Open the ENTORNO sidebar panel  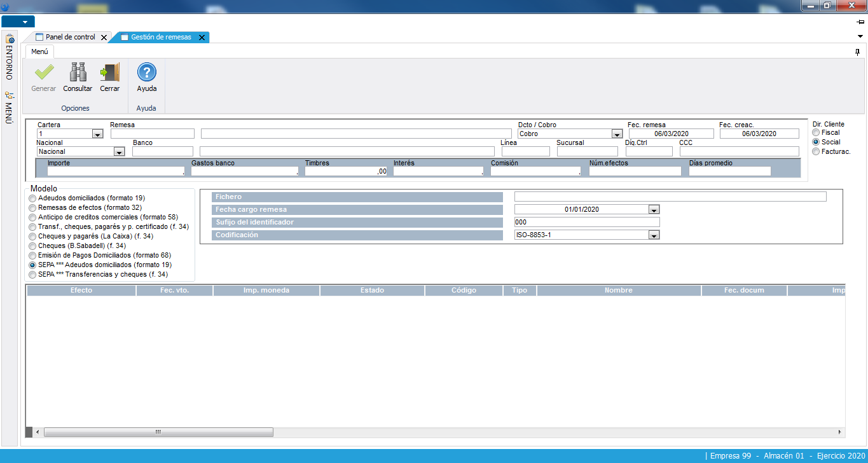point(10,59)
